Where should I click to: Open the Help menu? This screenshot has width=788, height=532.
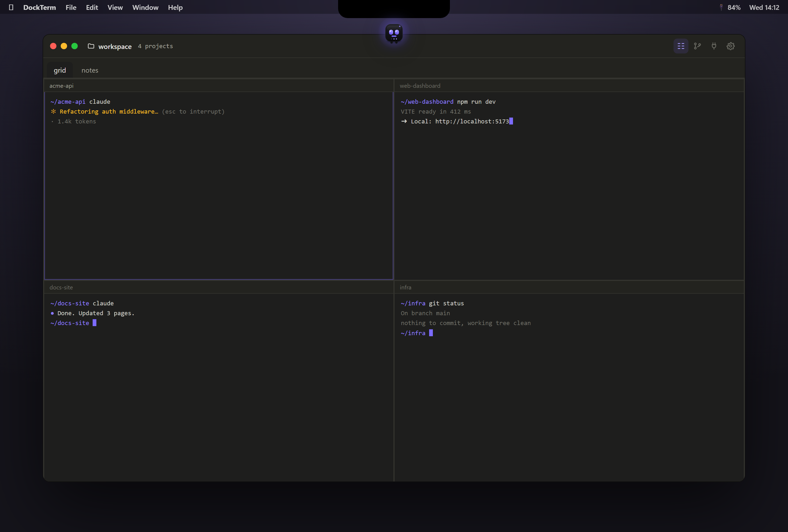(x=175, y=7)
